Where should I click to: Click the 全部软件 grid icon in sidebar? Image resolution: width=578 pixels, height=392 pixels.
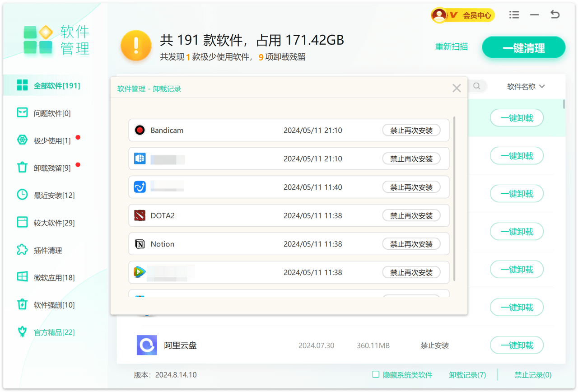[22, 85]
